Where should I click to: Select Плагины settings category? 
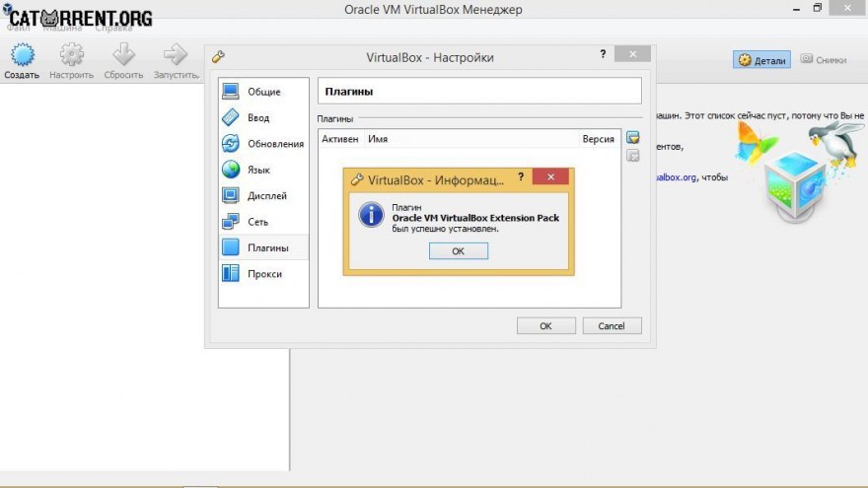(x=263, y=247)
